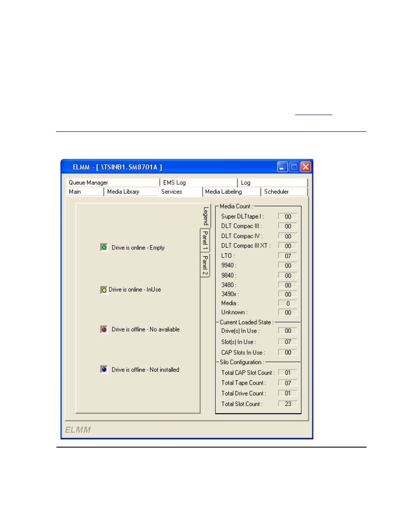411x532 pixels.
Task: Click the 'Current Loaded State :' group label
Action: [246, 322]
